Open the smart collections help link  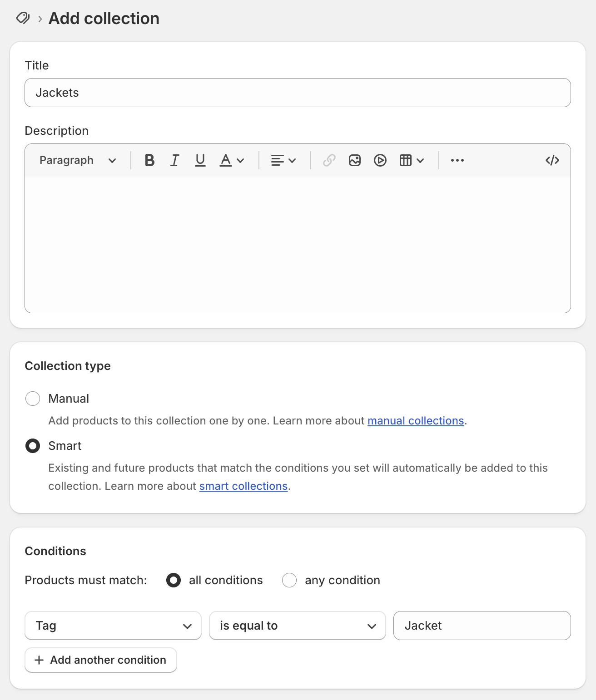point(243,486)
